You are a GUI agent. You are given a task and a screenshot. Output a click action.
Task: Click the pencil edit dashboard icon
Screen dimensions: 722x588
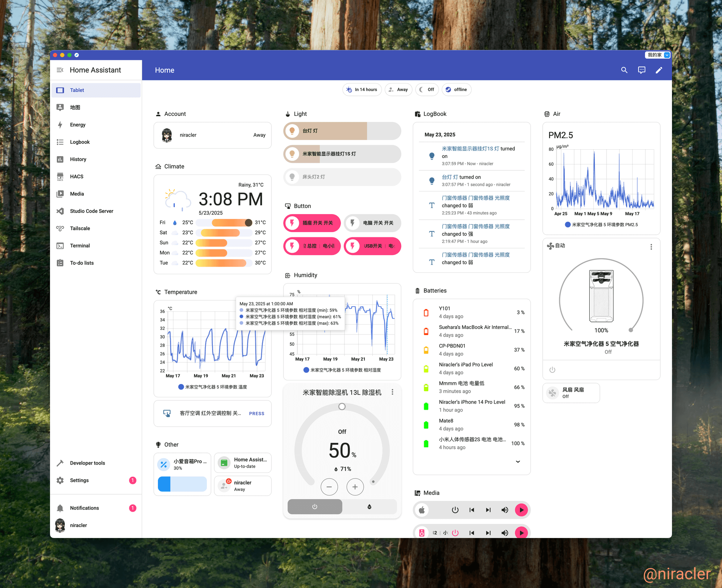click(x=659, y=70)
